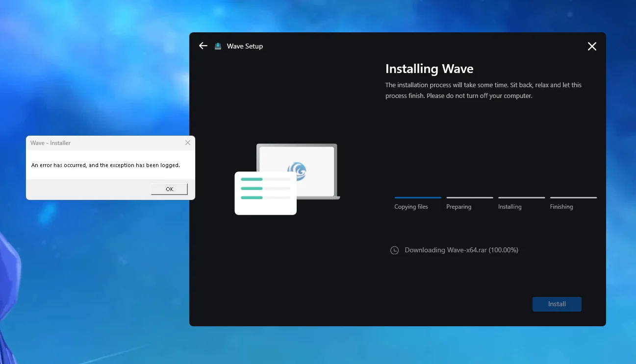Viewport: 636px width, 364px height.
Task: Click the Install button
Action: (x=557, y=304)
